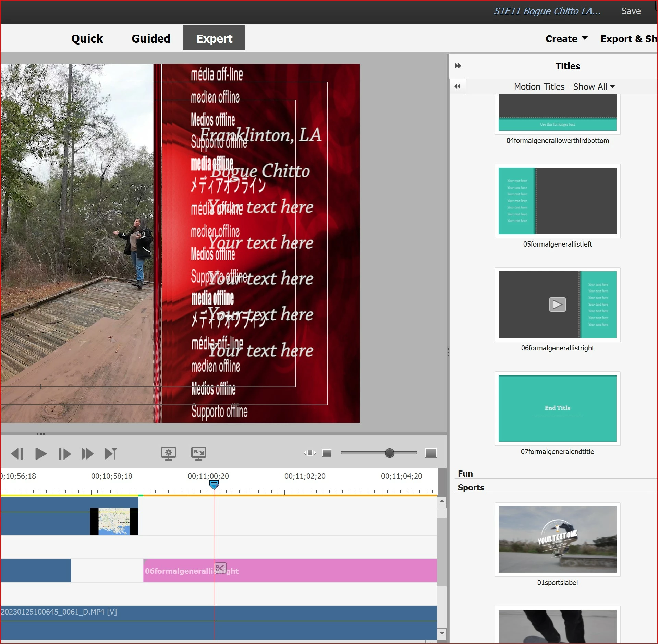The width and height of the screenshot is (658, 644).
Task: Click the fast forward icon
Action: click(x=87, y=454)
